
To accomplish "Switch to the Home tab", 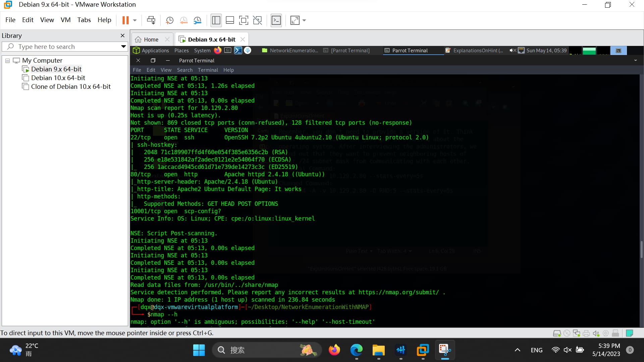I will click(151, 40).
